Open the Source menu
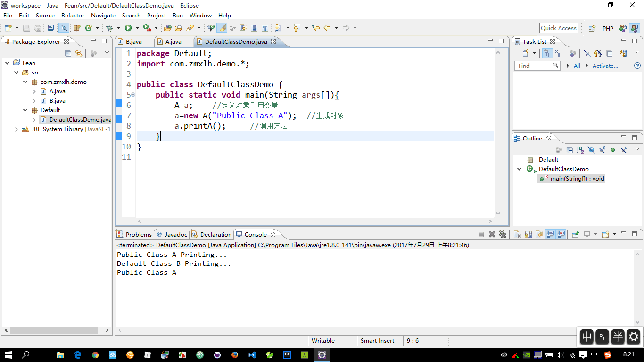The image size is (644, 362). [x=45, y=15]
